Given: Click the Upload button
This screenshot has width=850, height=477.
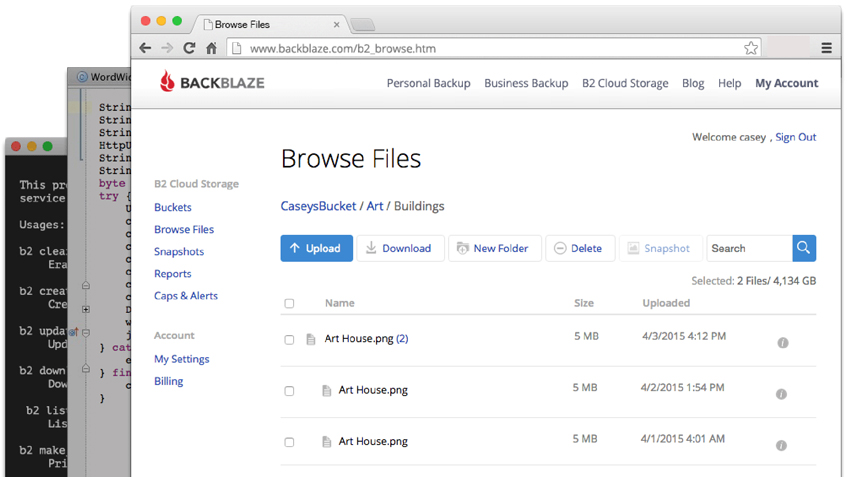Looking at the screenshot, I should tap(317, 248).
